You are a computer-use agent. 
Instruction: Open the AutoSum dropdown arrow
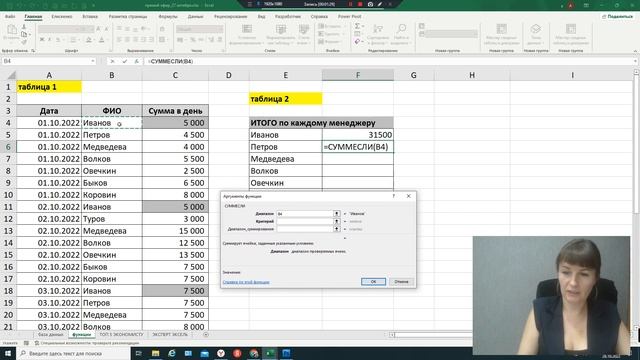(362, 26)
